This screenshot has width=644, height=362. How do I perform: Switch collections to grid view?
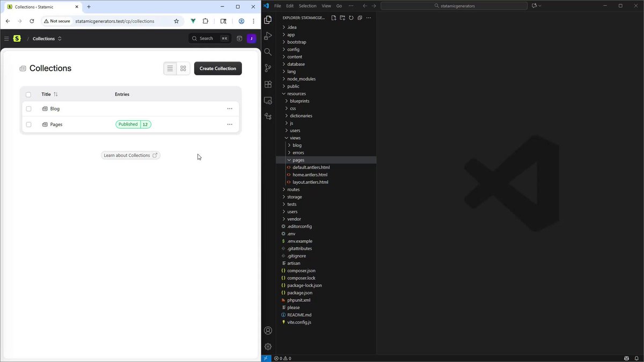183,69
